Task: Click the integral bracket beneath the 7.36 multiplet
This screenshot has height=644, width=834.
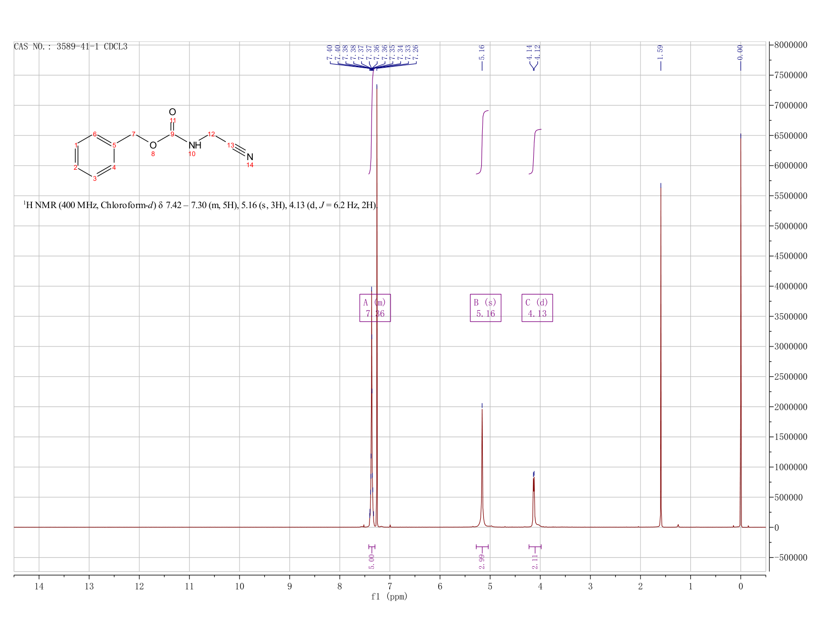Action: coord(372,547)
